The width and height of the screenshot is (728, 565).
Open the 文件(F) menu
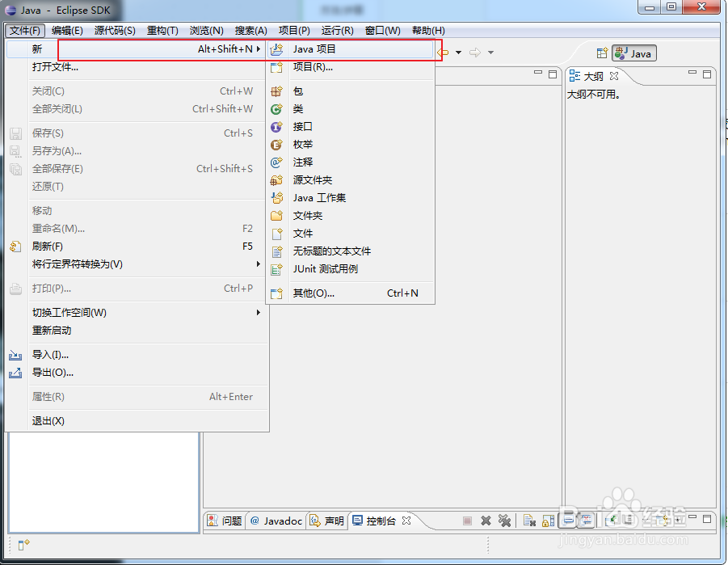25,31
